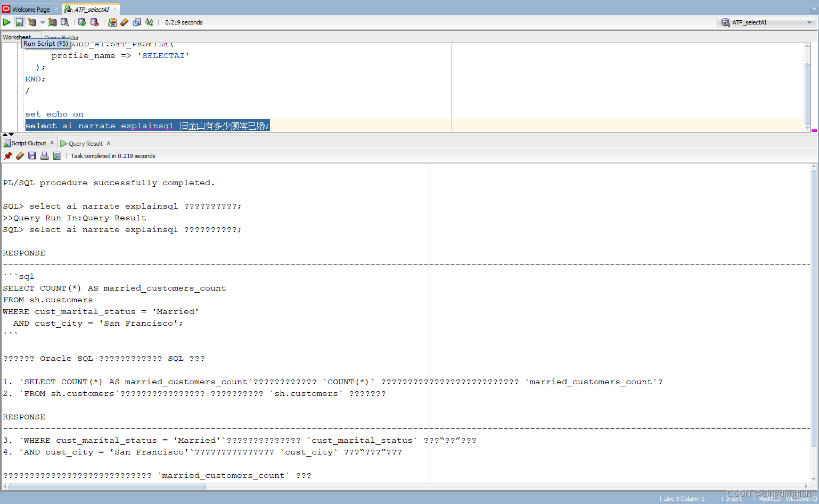819x504 pixels.
Task: Open the Autotrace dropdown arrow
Action: tap(42, 22)
